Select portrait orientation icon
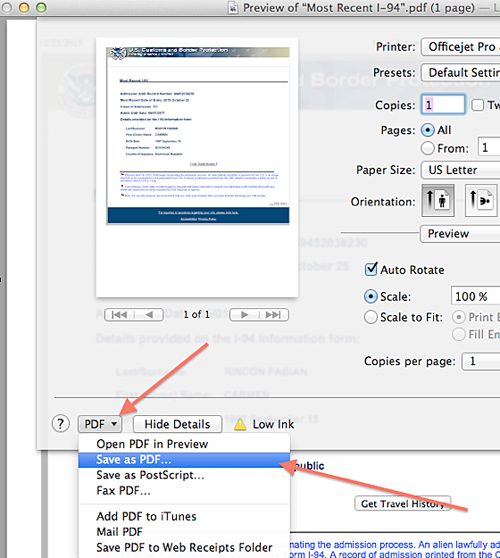 point(438,200)
